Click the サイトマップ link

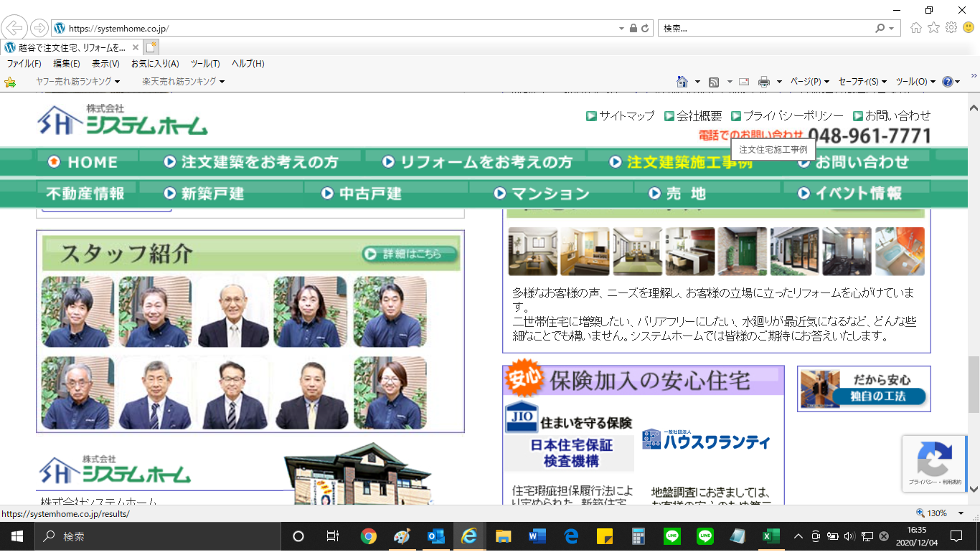pyautogui.click(x=620, y=115)
